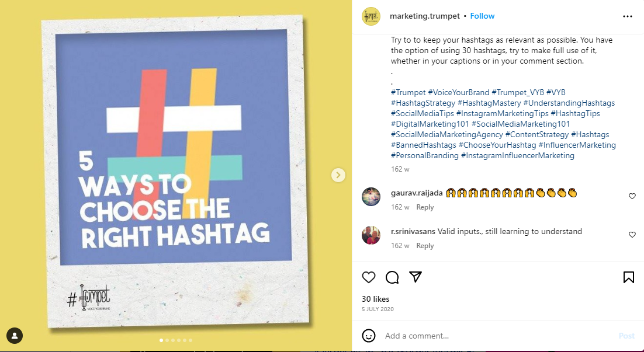Open comments with the speech bubble icon
This screenshot has width=644, height=352.
[x=392, y=277]
